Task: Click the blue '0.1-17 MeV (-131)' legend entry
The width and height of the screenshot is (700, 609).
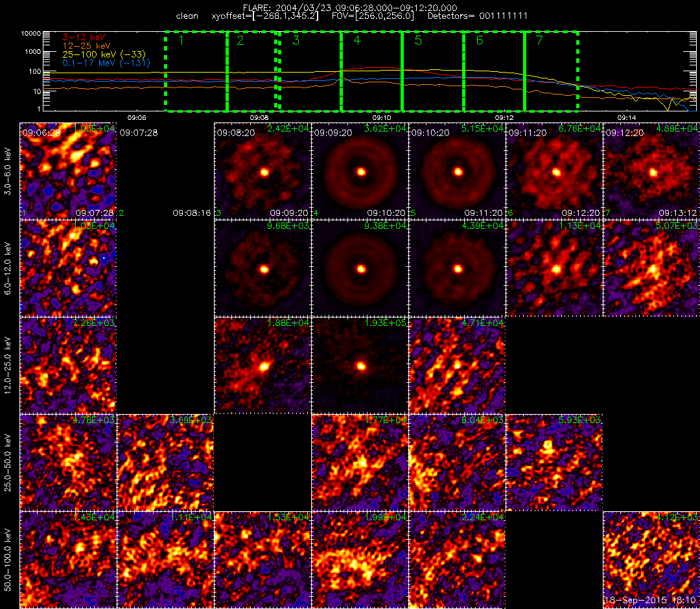Action: pos(106,63)
